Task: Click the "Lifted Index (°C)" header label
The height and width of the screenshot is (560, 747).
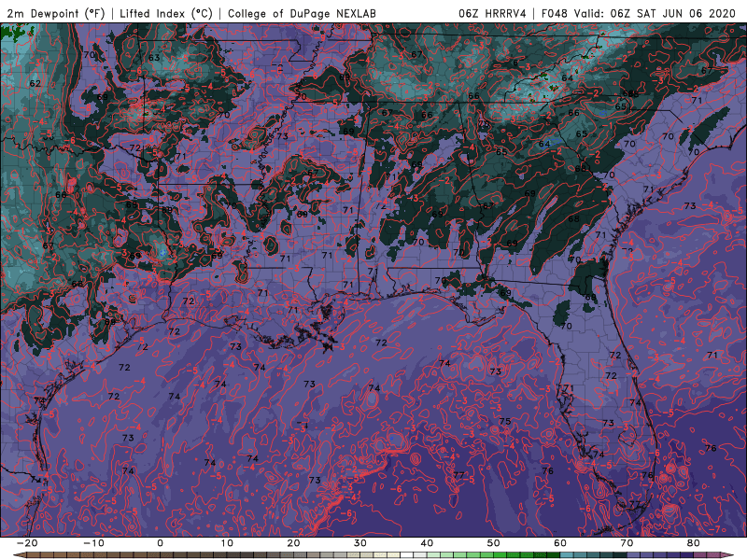Action: pyautogui.click(x=166, y=13)
